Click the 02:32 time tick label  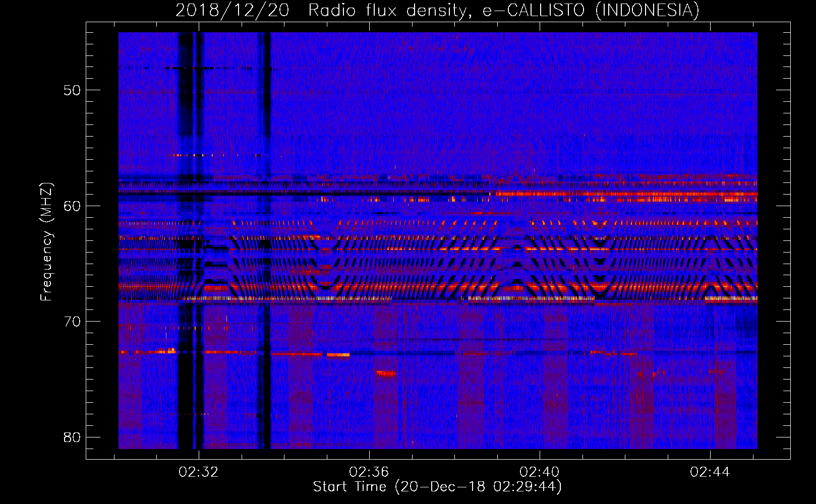pos(199,472)
